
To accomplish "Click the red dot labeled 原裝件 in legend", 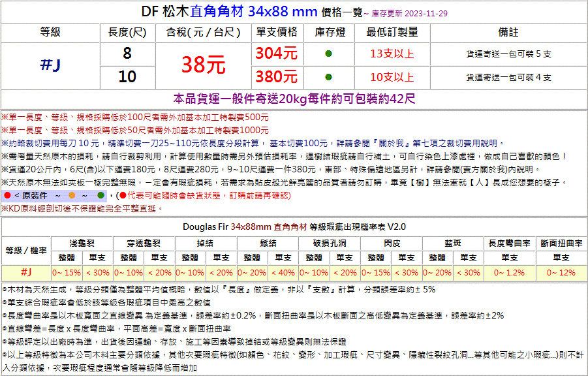I will (x=7, y=195).
